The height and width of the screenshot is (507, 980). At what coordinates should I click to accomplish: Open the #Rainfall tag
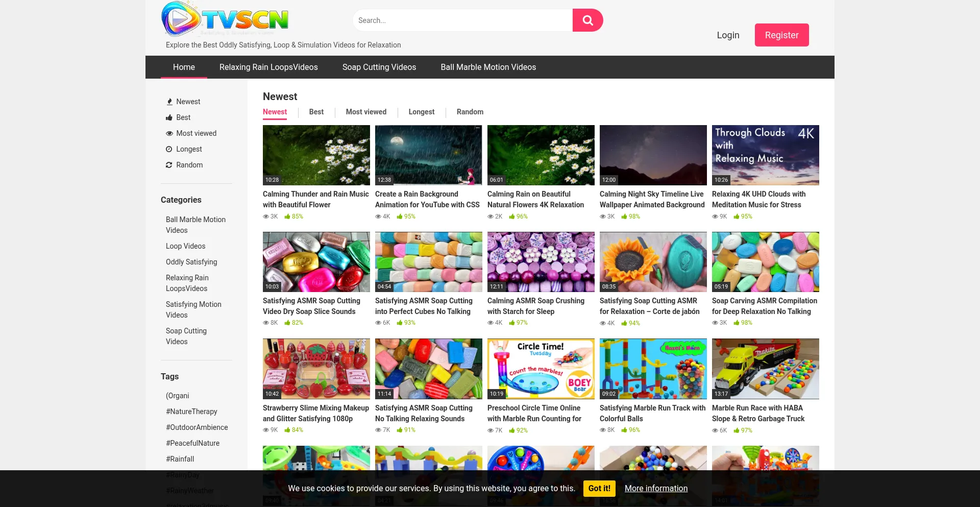[x=180, y=459]
